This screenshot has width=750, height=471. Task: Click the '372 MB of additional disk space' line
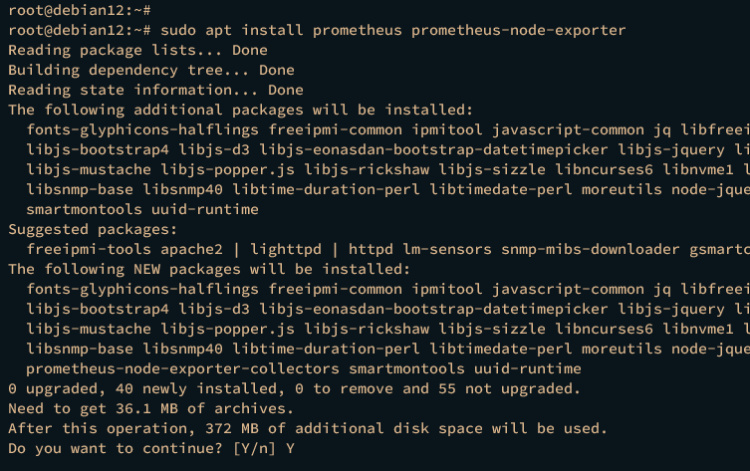(308, 428)
